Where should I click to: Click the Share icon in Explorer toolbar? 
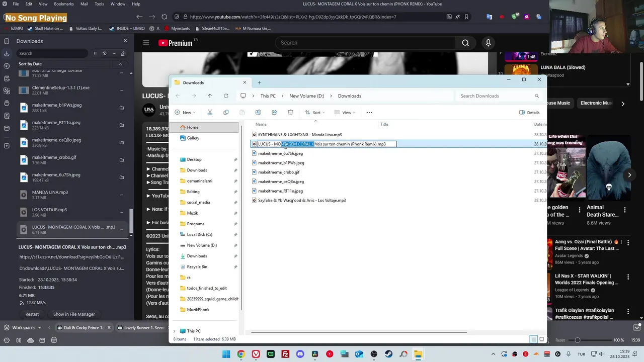(274, 113)
